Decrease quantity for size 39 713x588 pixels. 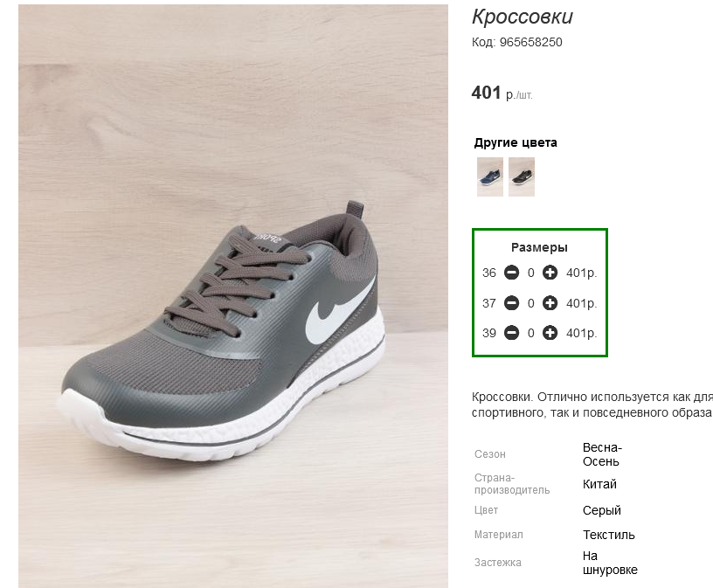(x=511, y=333)
